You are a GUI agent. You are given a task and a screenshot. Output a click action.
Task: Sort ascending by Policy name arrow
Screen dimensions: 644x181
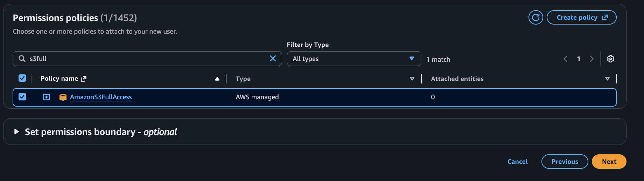coord(217,79)
